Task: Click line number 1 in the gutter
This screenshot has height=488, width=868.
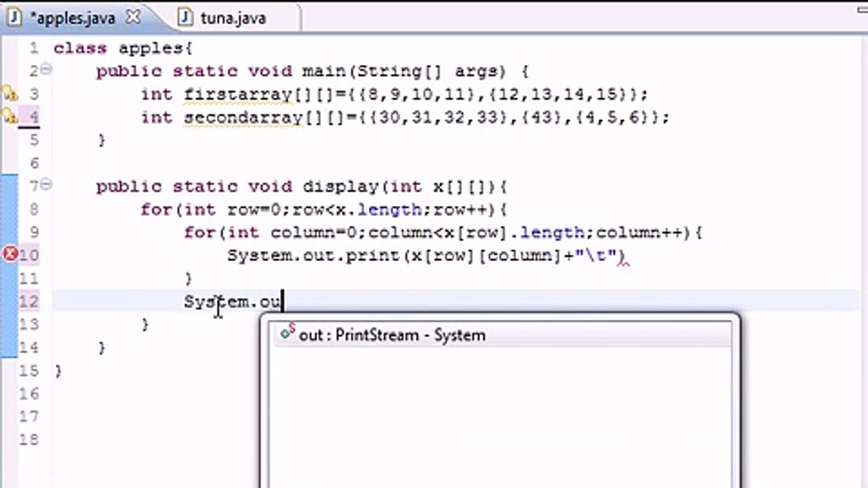Action: [34, 48]
